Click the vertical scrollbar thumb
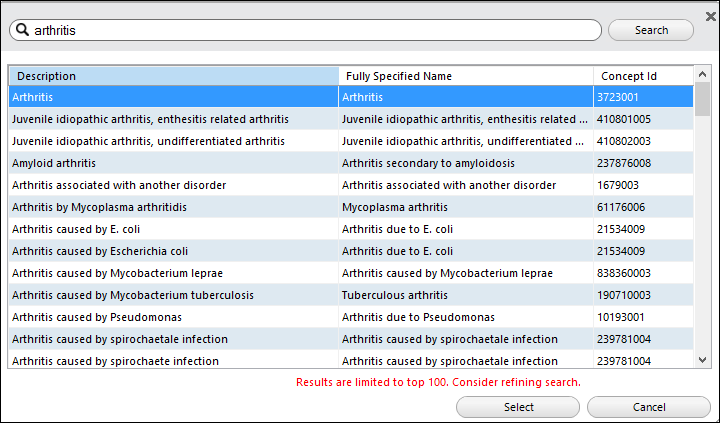 pyautogui.click(x=702, y=99)
